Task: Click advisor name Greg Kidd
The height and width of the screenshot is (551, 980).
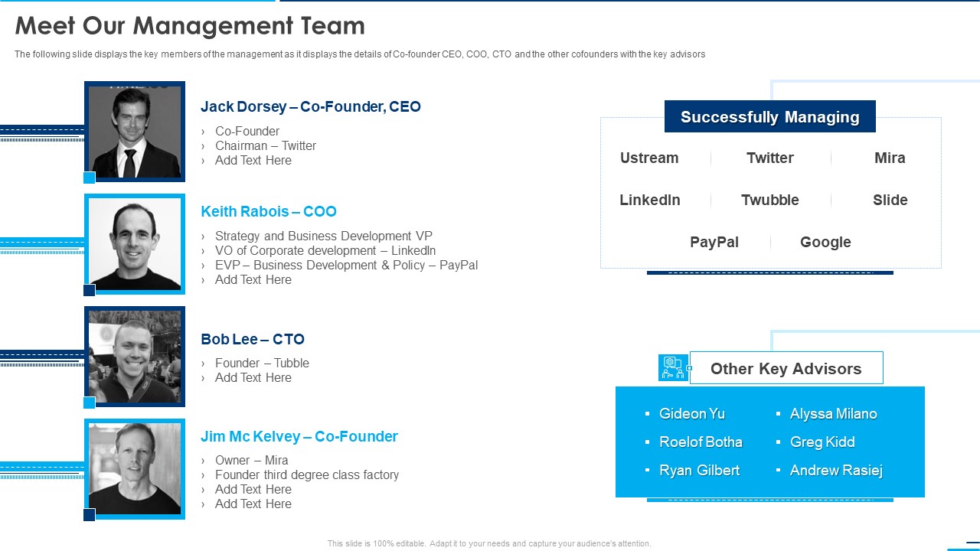Action: click(x=822, y=442)
